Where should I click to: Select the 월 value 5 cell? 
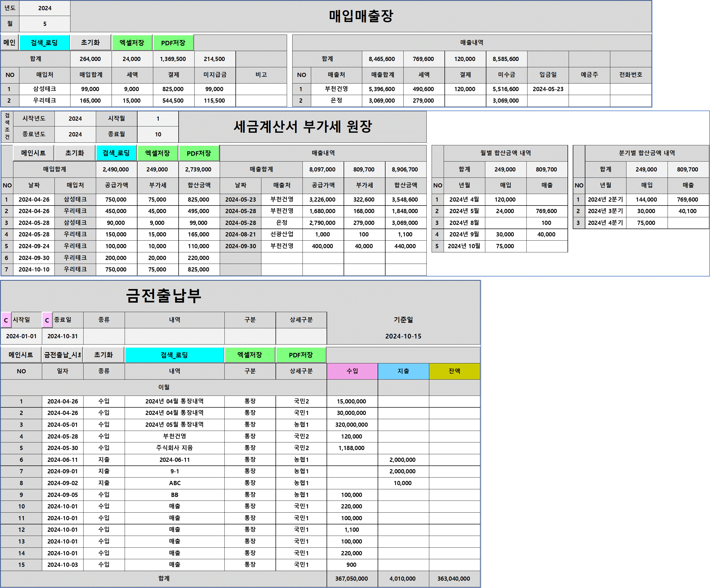45,24
